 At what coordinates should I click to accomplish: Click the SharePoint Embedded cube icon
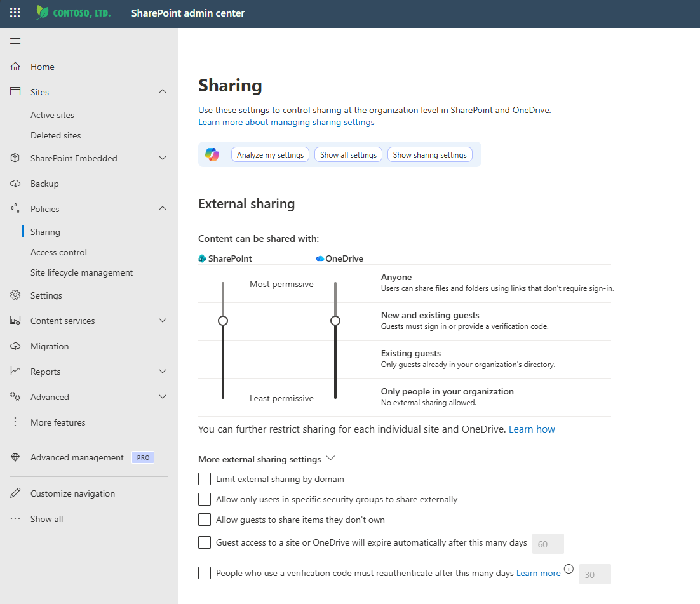[x=15, y=158]
